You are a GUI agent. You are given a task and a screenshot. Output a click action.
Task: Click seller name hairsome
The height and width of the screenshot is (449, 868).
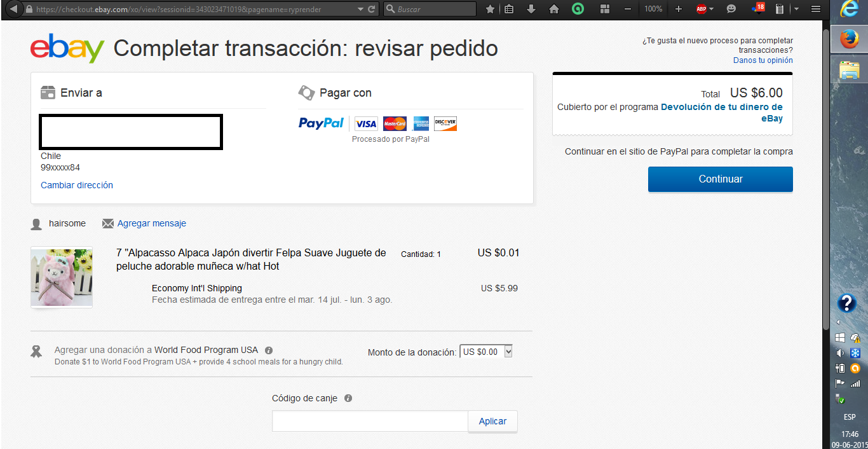[67, 223]
